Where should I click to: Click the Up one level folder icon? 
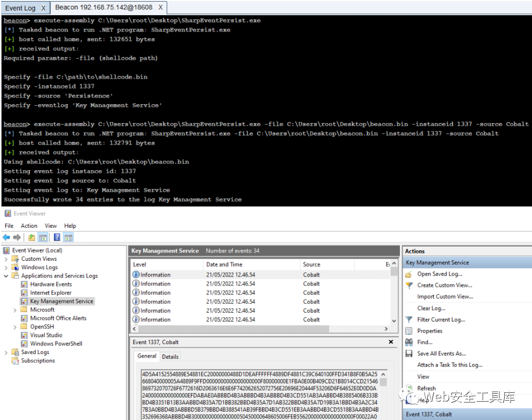pyautogui.click(x=31, y=237)
